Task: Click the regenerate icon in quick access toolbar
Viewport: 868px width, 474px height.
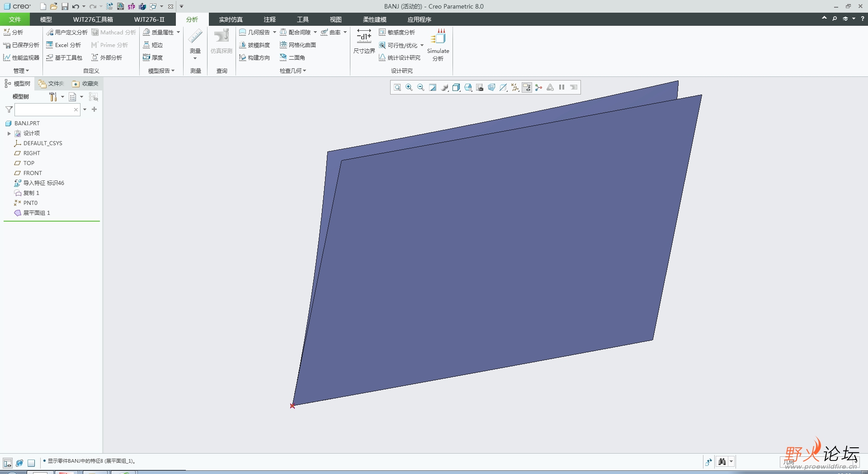Action: click(109, 6)
